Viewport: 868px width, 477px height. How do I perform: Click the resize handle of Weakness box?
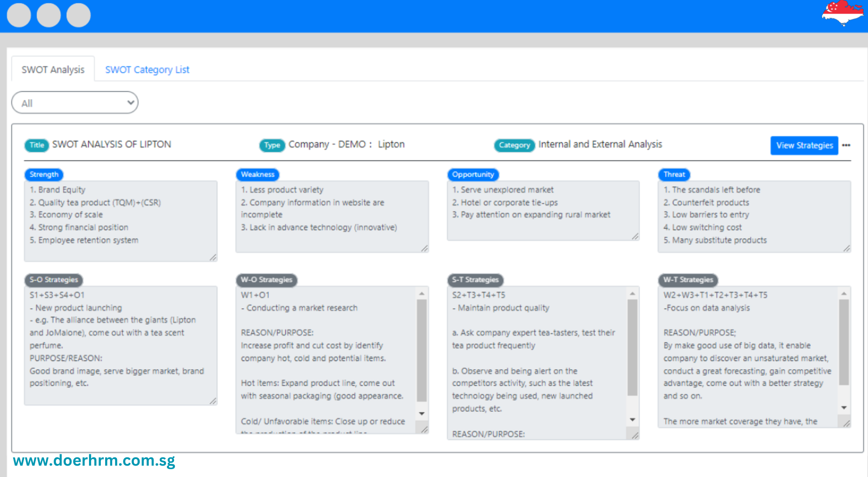424,248
